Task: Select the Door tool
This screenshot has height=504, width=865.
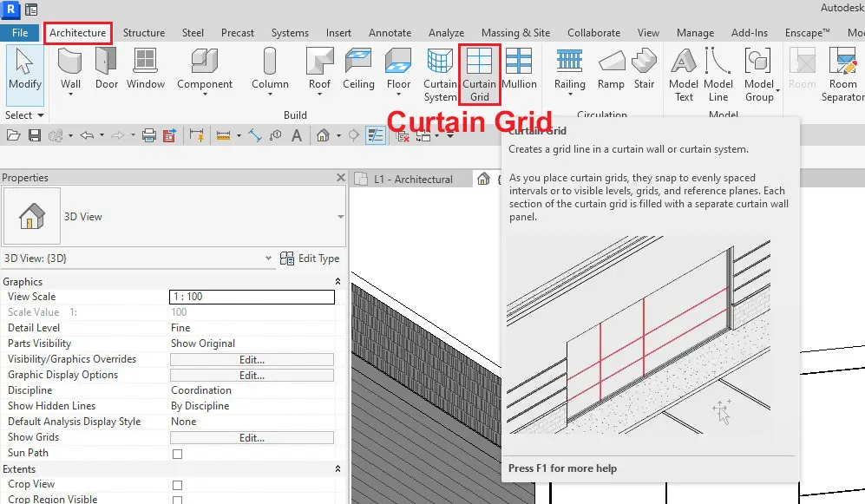Action: click(x=107, y=69)
